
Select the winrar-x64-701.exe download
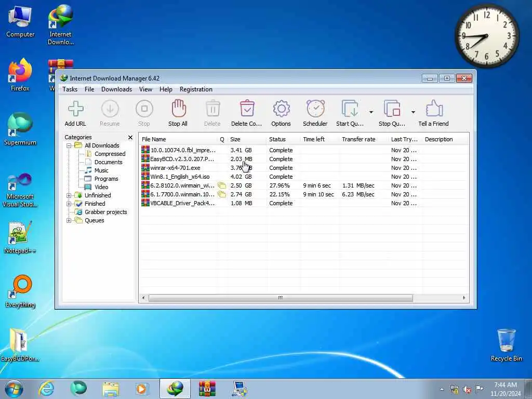click(303, 168)
